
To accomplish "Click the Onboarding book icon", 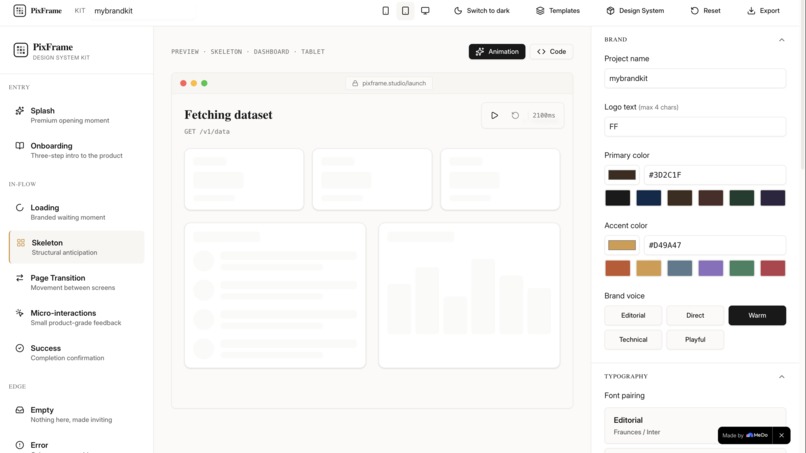I will (20, 146).
